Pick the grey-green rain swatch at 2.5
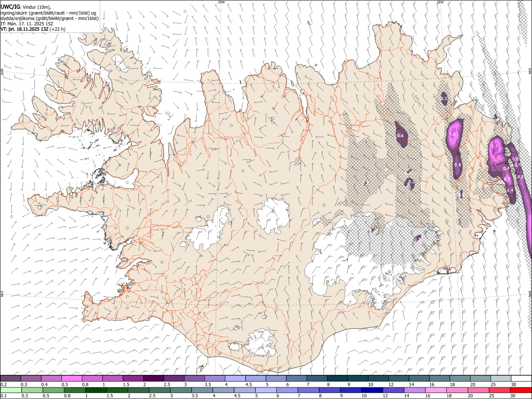Image resolution: width=532 pixels, height=399 pixels. pos(160,390)
